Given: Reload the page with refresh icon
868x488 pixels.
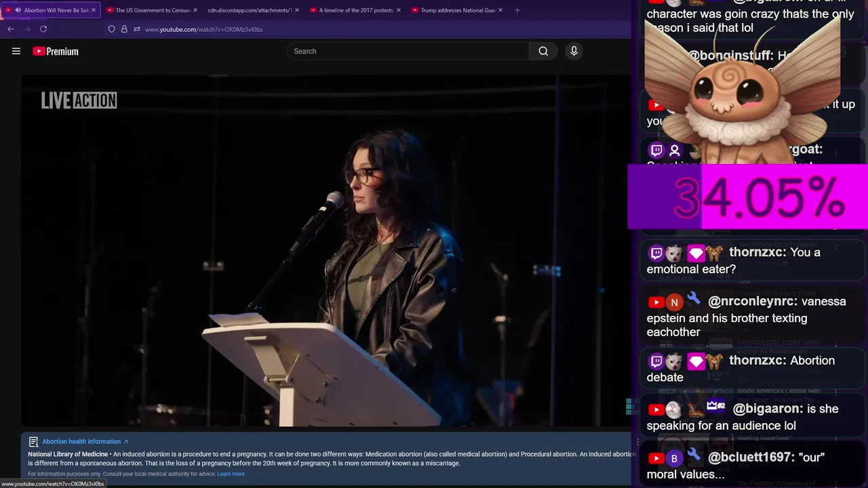Looking at the screenshot, I should [43, 29].
